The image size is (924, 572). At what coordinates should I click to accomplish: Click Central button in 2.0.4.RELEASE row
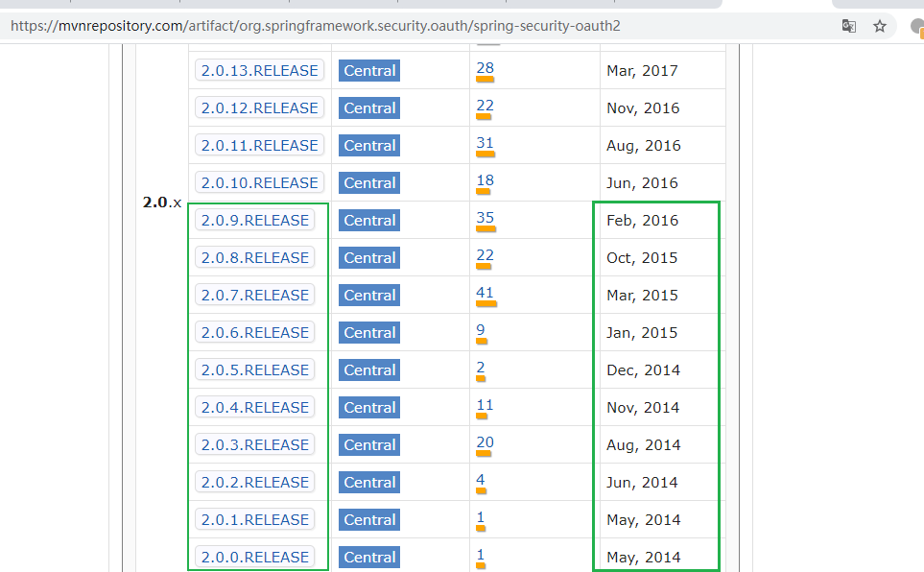(369, 408)
